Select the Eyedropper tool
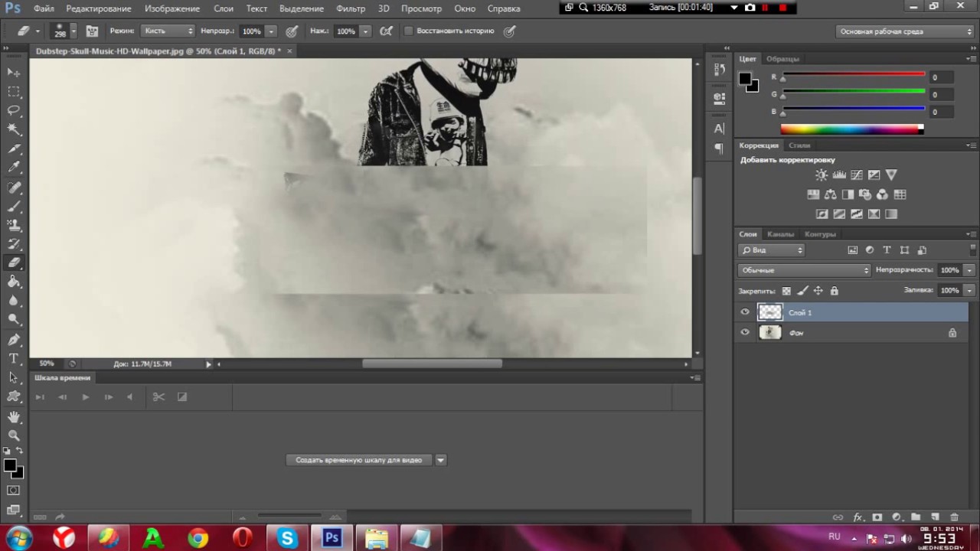The width and height of the screenshot is (980, 551). pyautogui.click(x=14, y=168)
